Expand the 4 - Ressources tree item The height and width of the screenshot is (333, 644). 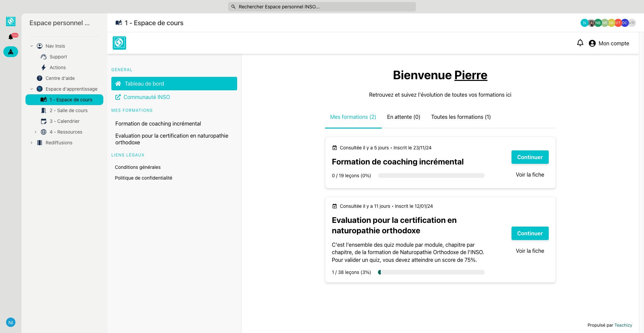coord(36,132)
